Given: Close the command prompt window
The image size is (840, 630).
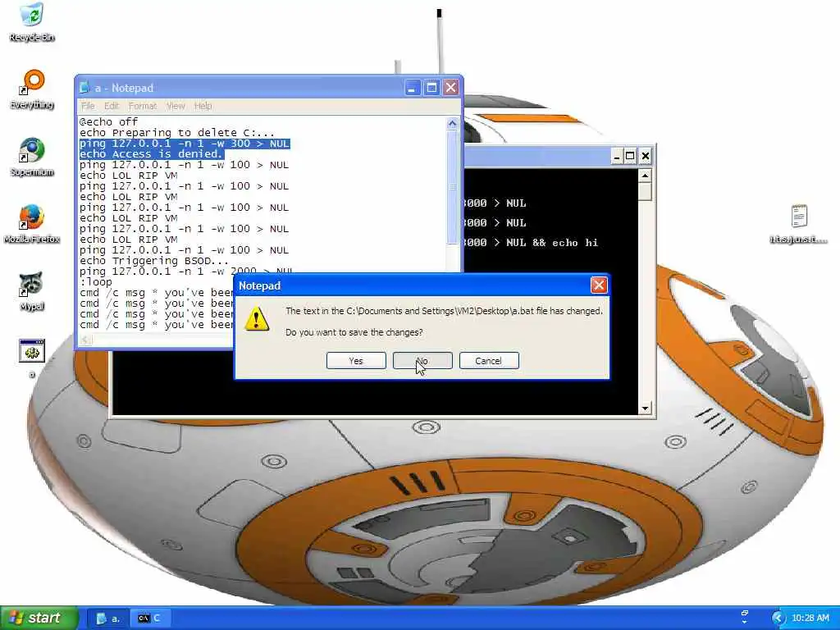Looking at the screenshot, I should pos(646,157).
